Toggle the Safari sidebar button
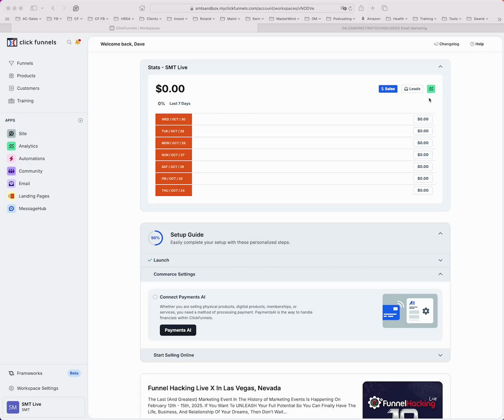The width and height of the screenshot is (504, 420). [x=34, y=8]
